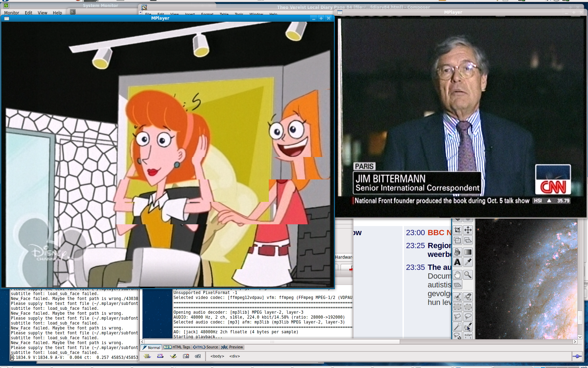Click the 'Unsupported PixelFormat -1' terminal line
Viewport: 588px width, 368px height.
205,293
